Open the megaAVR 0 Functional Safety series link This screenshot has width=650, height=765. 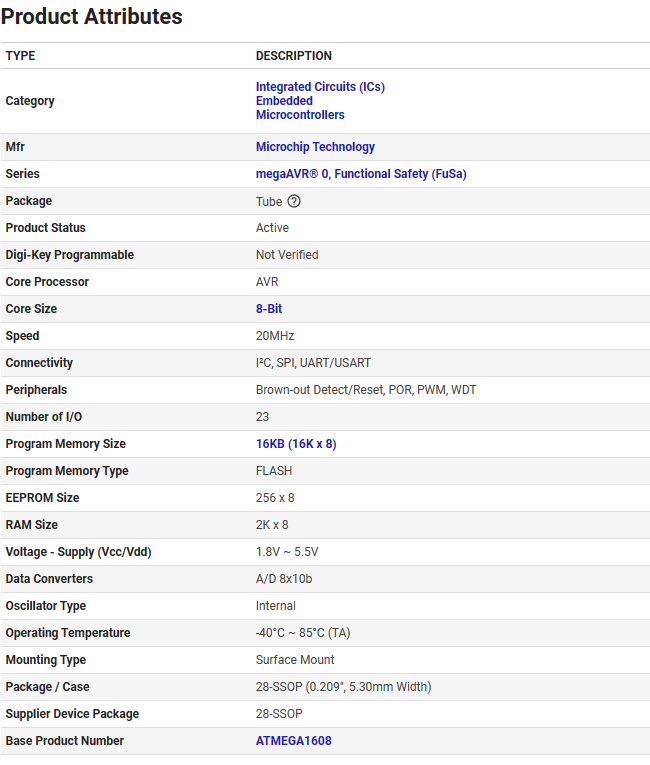pyautogui.click(x=361, y=174)
